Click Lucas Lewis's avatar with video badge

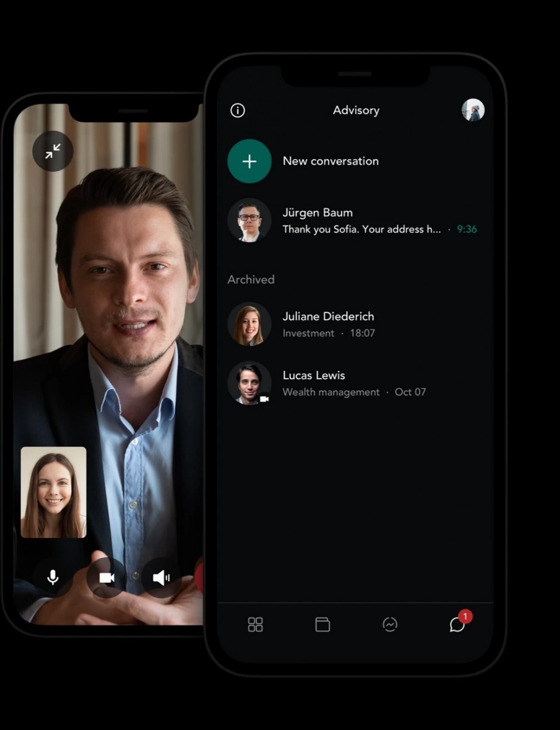pos(249,383)
